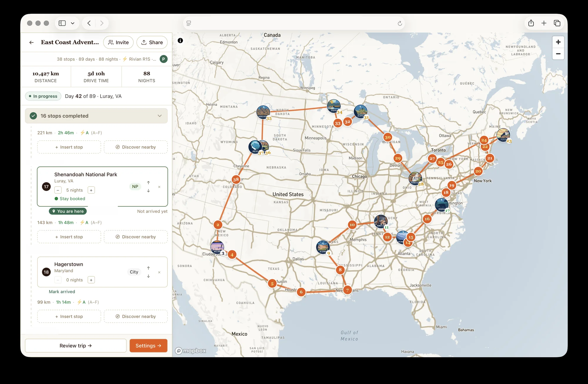Decrease nights for Shenandoah National Park
This screenshot has height=384, width=588.
point(58,190)
